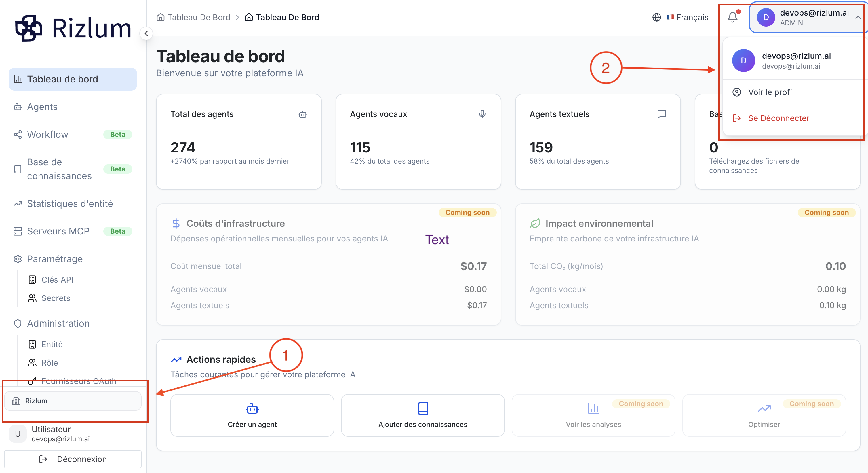Click the shield icon of Administration
The height and width of the screenshot is (473, 868).
pos(18,323)
